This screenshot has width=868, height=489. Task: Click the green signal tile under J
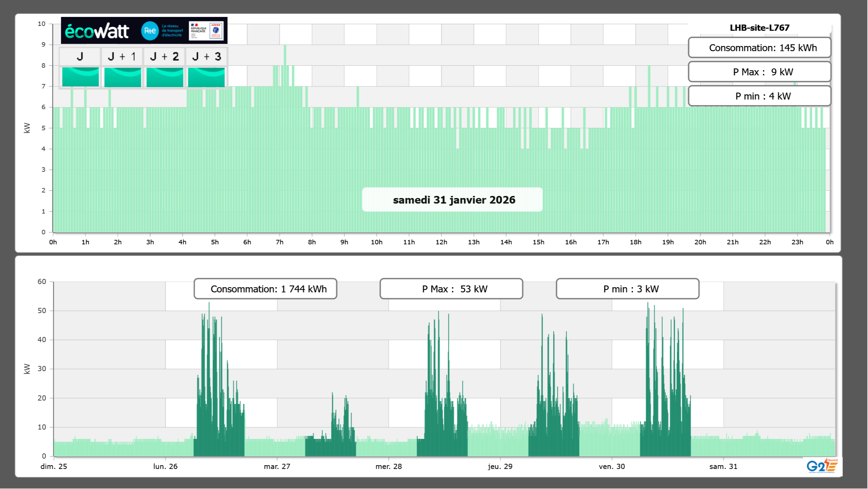pyautogui.click(x=81, y=77)
